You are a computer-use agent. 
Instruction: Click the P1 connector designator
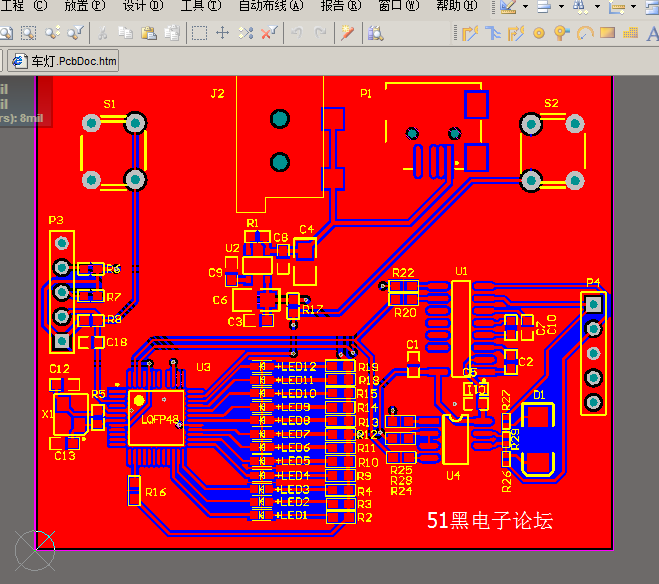pyautogui.click(x=366, y=93)
